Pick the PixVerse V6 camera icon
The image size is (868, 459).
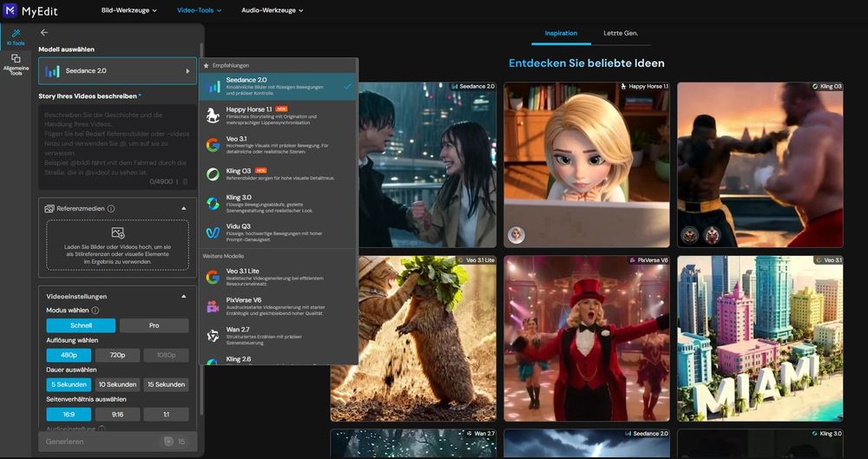point(214,306)
